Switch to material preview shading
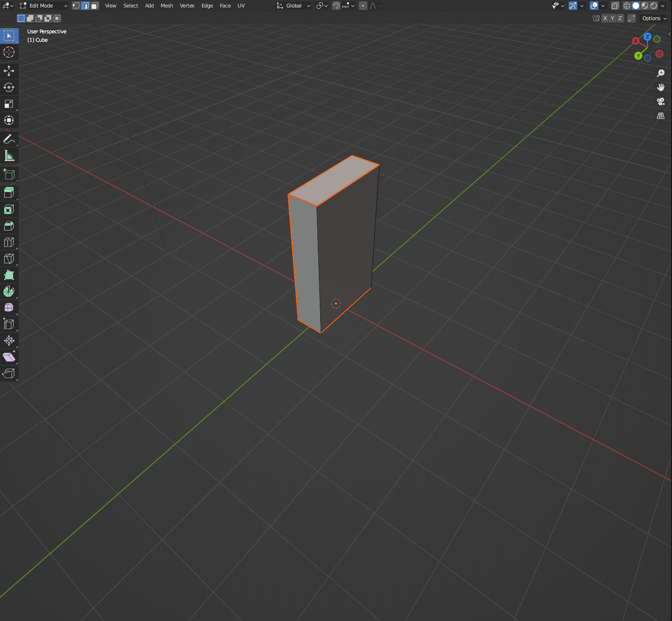This screenshot has height=621, width=672. point(645,6)
